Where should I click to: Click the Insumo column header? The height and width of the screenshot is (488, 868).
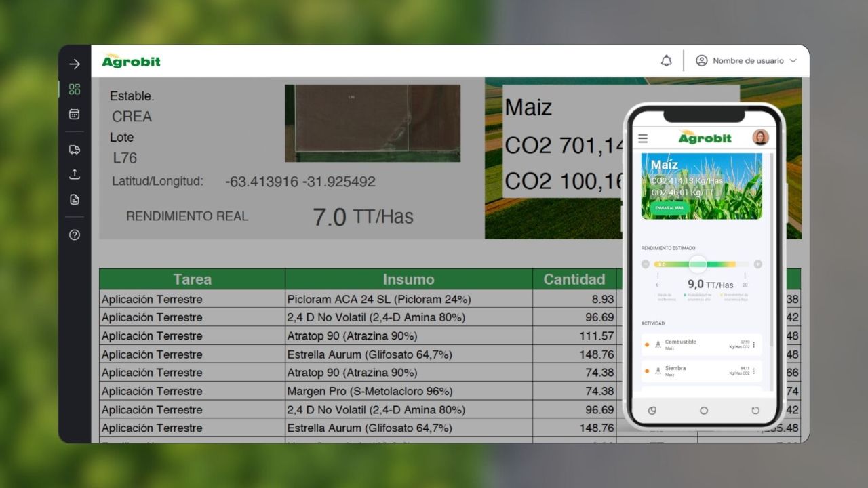tap(408, 279)
